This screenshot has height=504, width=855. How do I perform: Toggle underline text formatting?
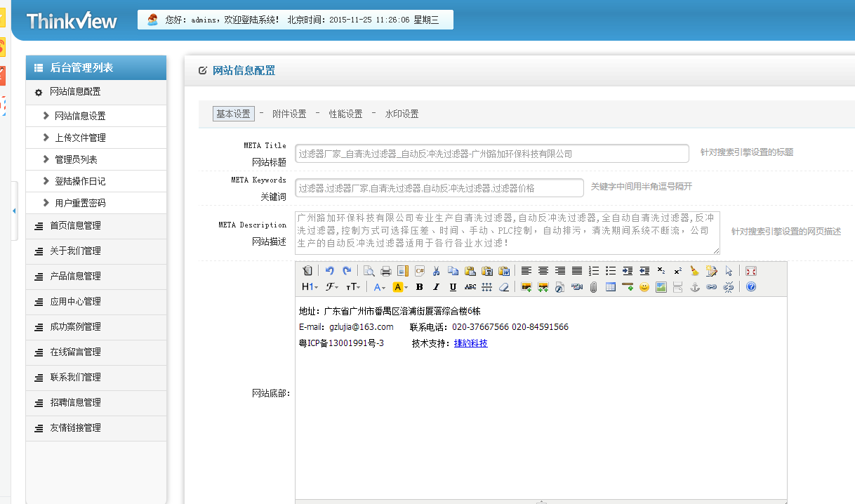[453, 287]
